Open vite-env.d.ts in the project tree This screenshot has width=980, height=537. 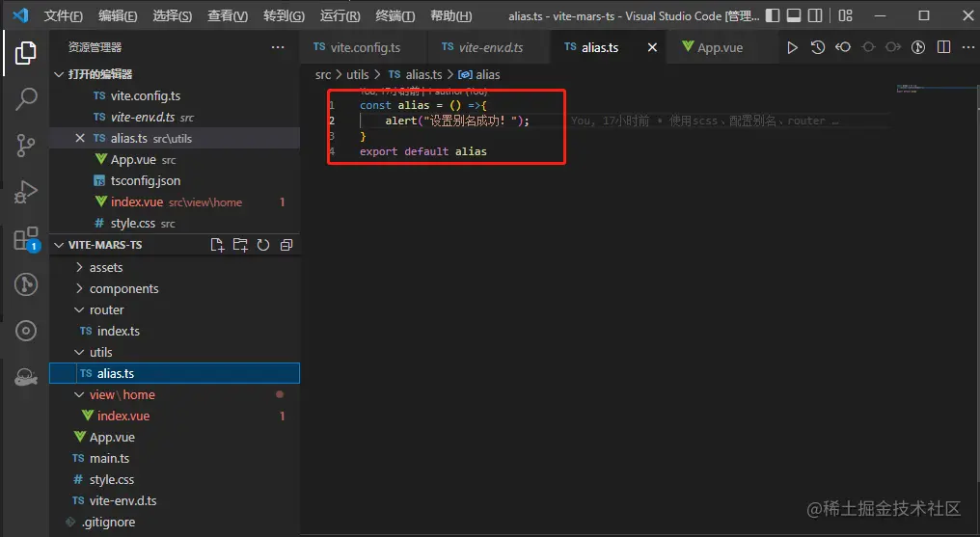coord(175,500)
